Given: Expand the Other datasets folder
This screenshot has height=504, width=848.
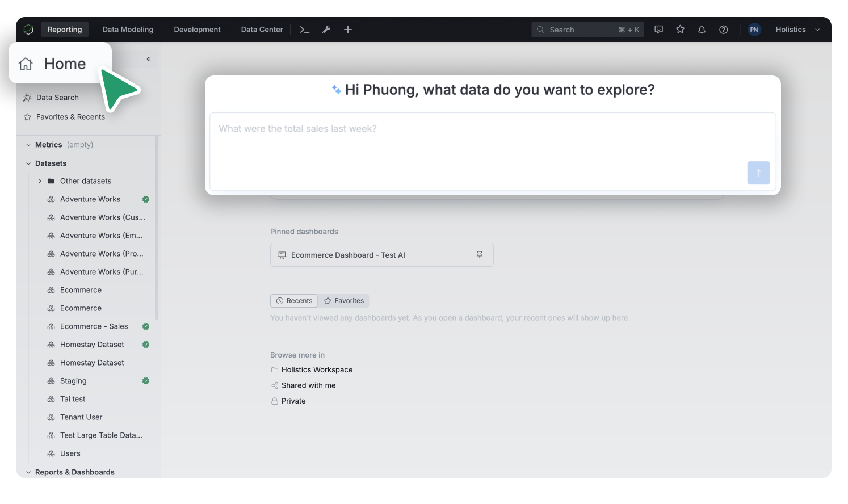Looking at the screenshot, I should 40,181.
